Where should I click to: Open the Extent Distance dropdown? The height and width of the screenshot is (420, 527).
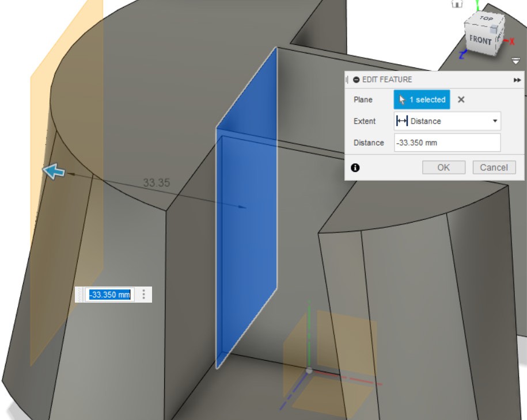(x=448, y=121)
